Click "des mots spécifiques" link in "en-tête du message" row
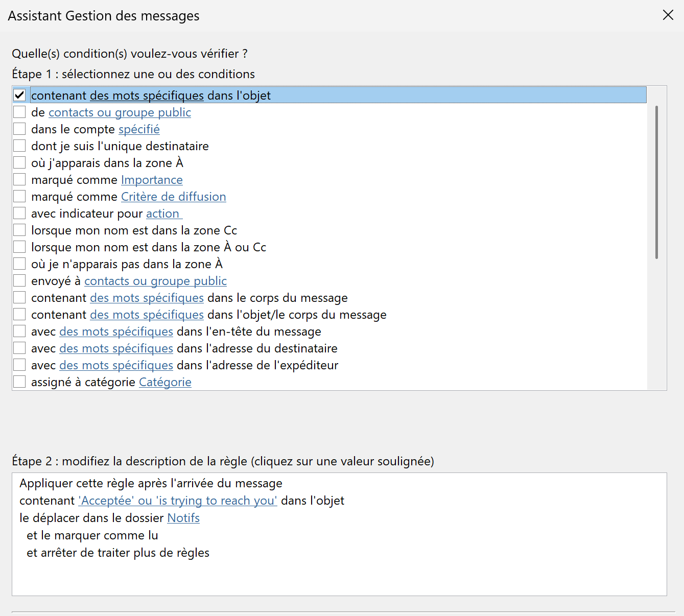 coord(116,331)
